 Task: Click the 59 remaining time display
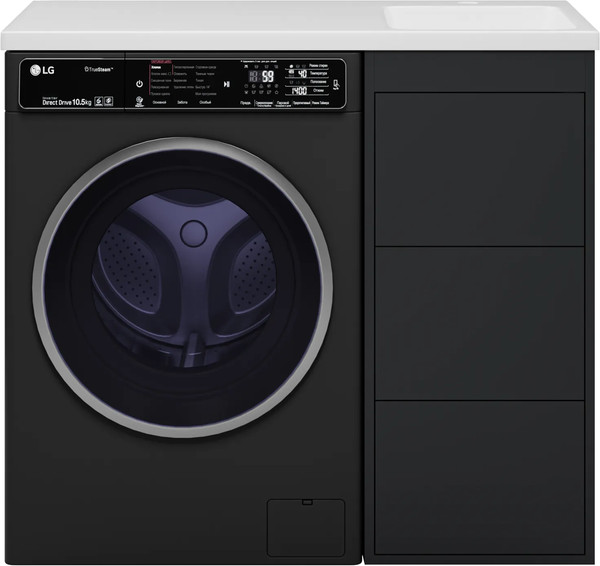pos(267,75)
